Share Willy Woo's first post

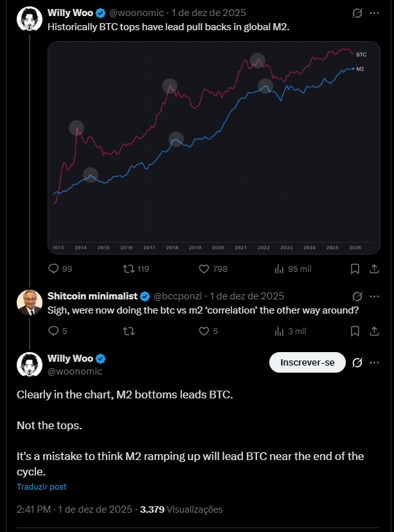click(373, 269)
